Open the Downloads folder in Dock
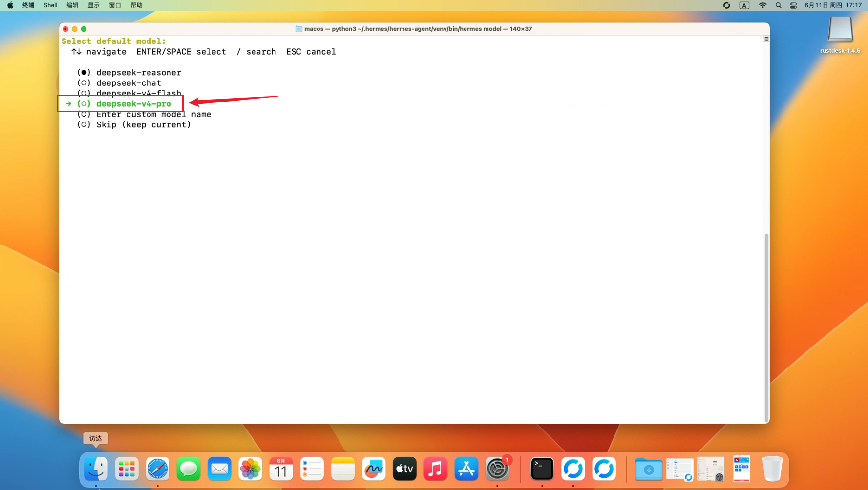This screenshot has width=868, height=490. tap(649, 469)
